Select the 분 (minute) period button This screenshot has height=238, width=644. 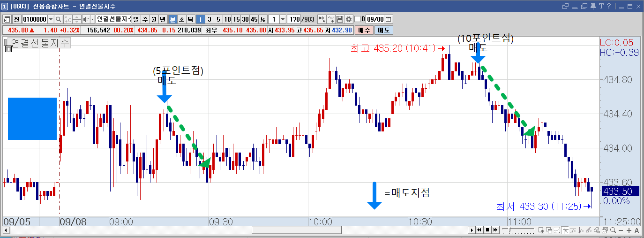[x=172, y=19]
